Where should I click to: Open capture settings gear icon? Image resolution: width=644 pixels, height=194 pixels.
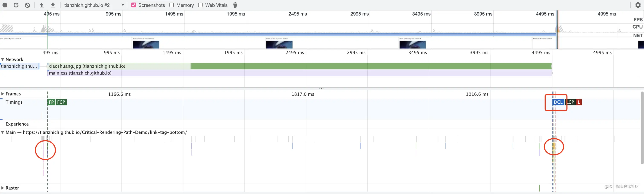point(638,5)
